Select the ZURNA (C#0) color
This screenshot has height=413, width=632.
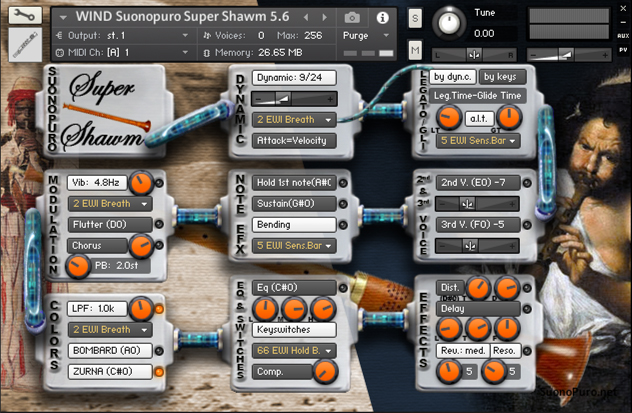(x=110, y=371)
